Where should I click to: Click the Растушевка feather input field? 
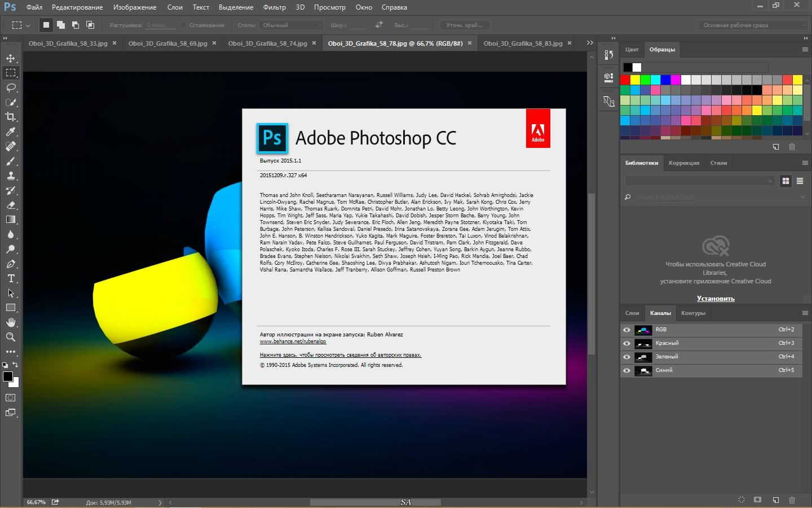pyautogui.click(x=161, y=25)
